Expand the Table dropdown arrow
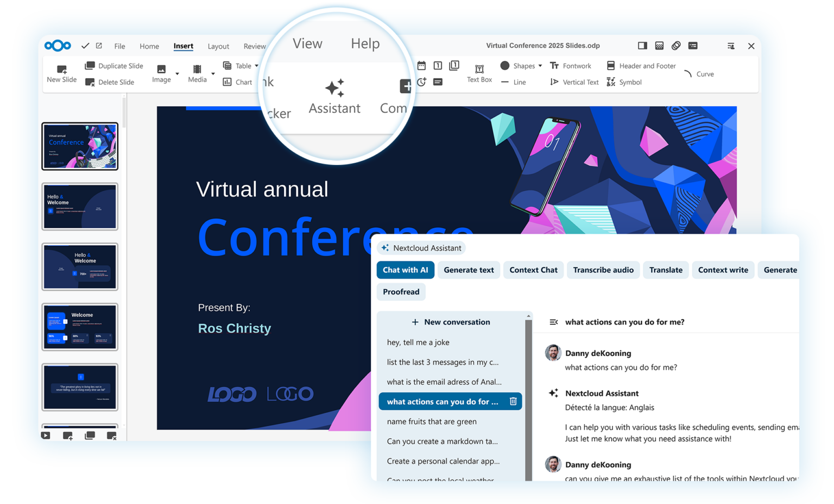 [256, 66]
